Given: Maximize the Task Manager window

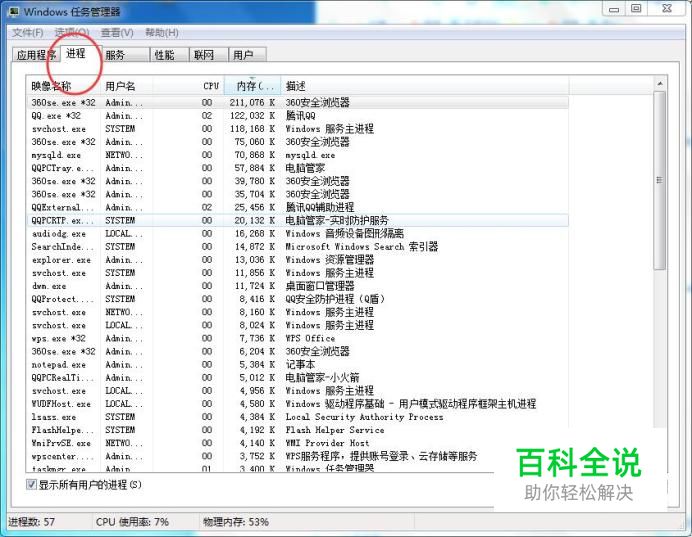Looking at the screenshot, I should tap(636, 9).
